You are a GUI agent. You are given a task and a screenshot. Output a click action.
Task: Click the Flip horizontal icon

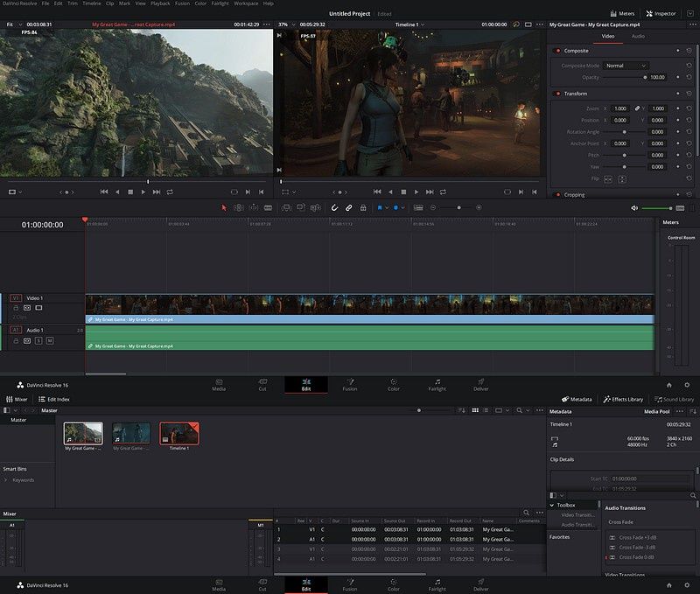[608, 179]
